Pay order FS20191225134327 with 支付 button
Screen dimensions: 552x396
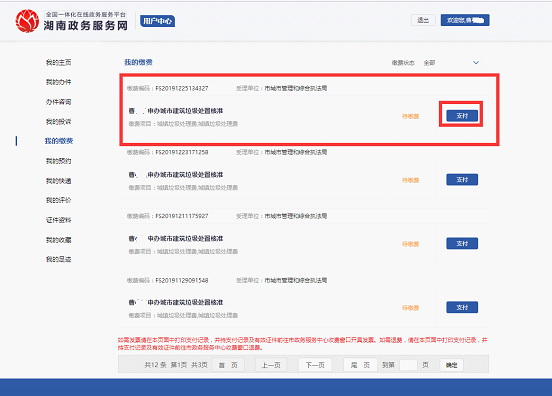[x=462, y=115]
